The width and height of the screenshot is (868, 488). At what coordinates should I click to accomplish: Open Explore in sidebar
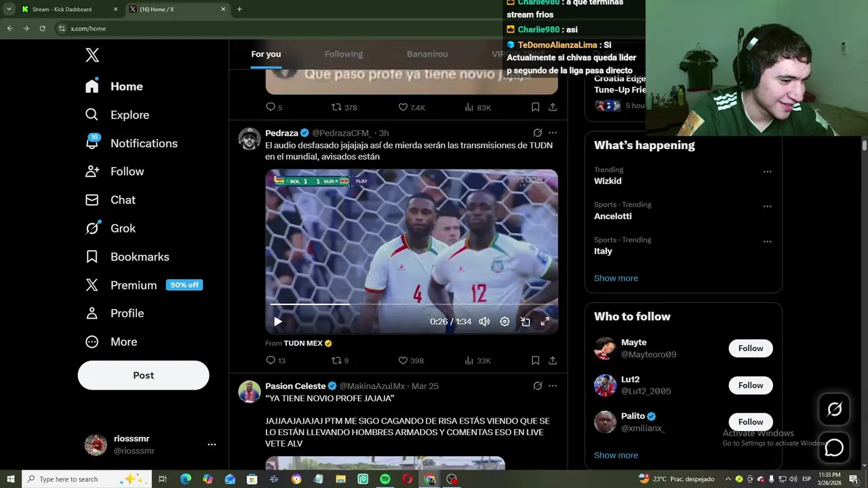coord(117,115)
